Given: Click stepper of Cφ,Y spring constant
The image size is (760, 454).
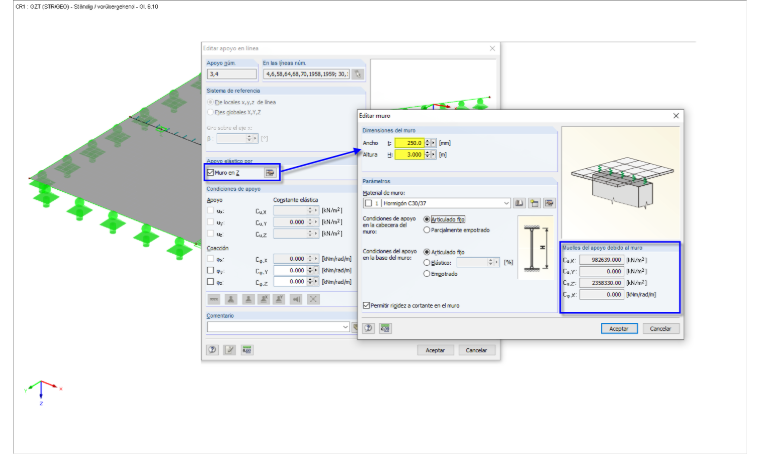Looking at the screenshot, I should coord(310,270).
